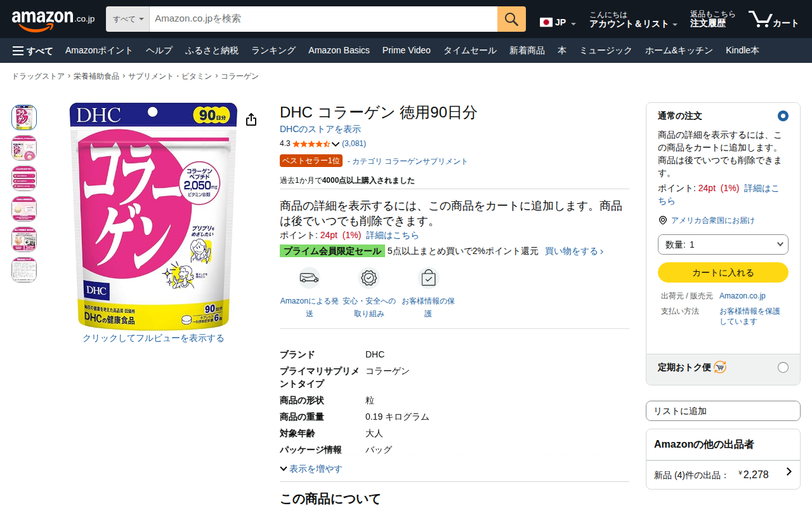
Task: Open ミュージック in the nav bar
Action: [606, 51]
